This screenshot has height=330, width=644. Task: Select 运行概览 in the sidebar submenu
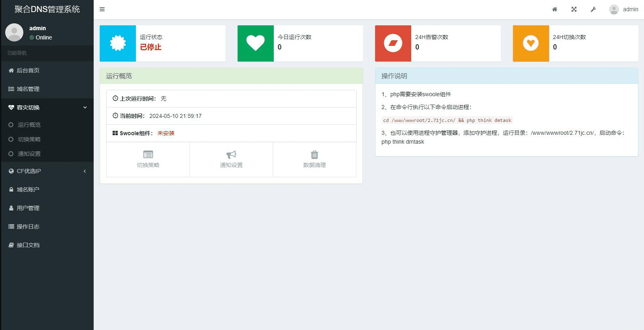(29, 125)
